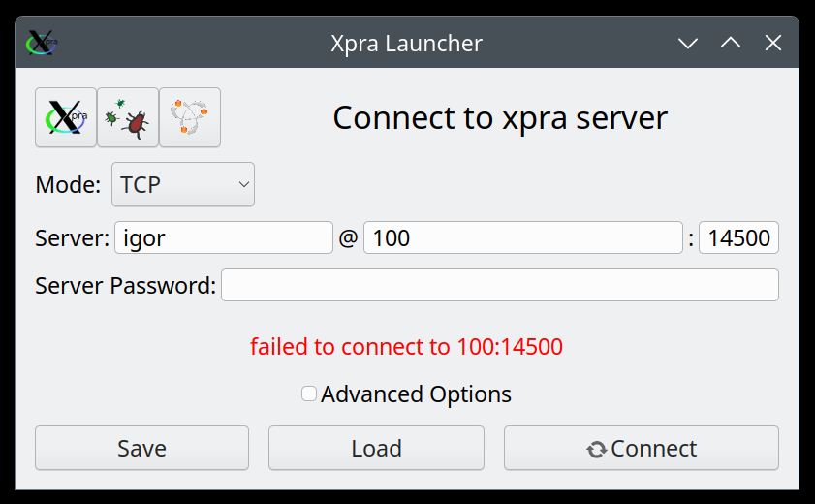
Task: Click the Server Password: label
Action: [125, 286]
